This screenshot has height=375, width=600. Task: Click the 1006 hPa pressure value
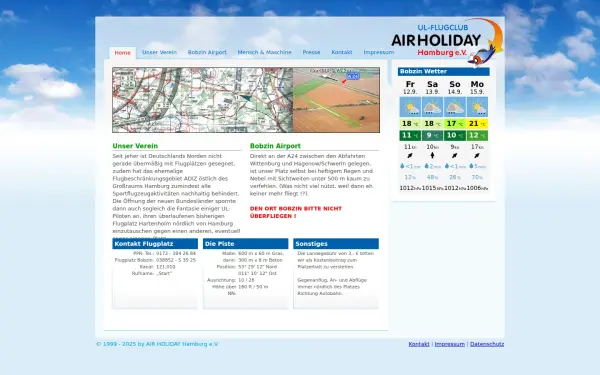click(477, 188)
